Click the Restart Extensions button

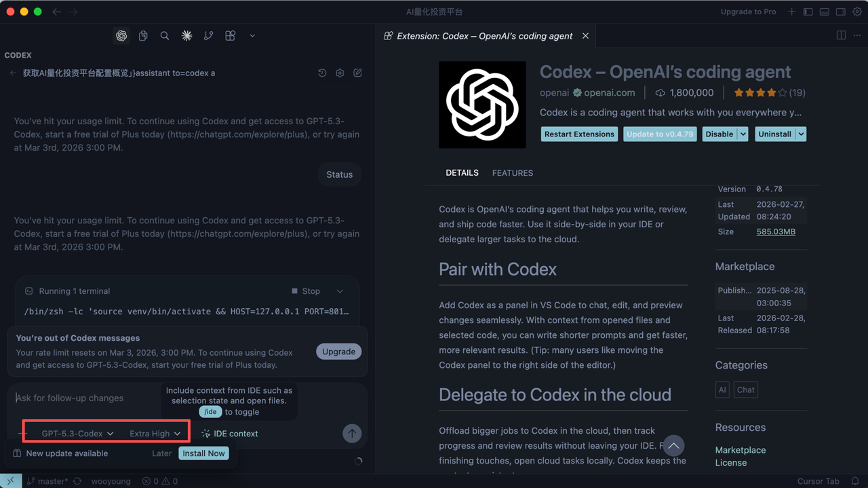point(580,134)
